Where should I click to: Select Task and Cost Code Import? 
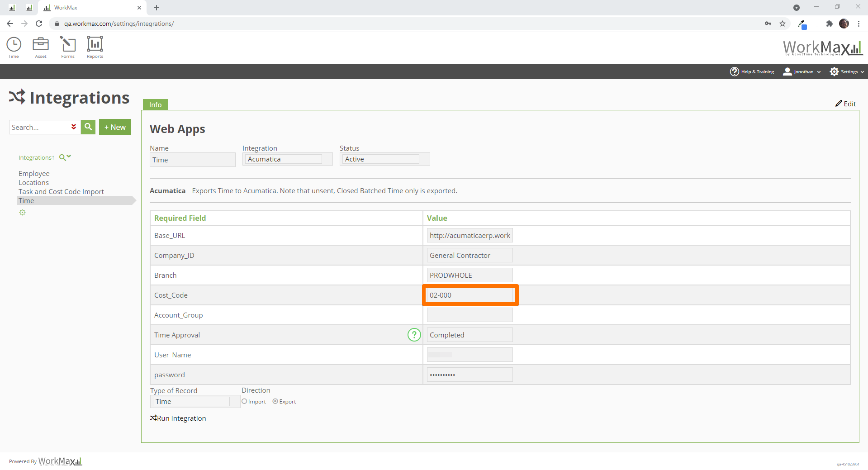61,191
